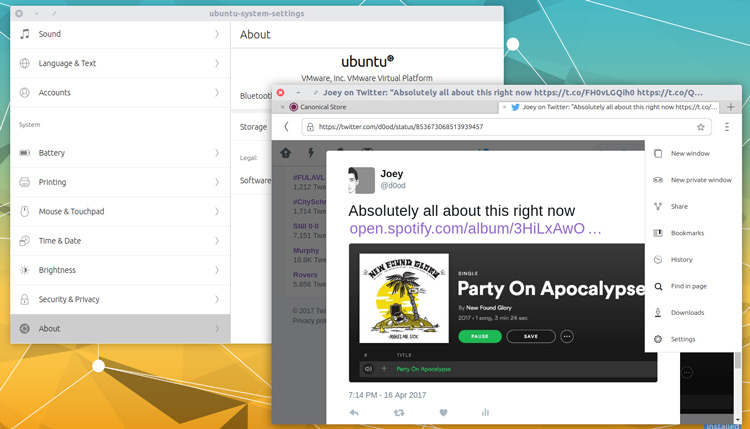Choose Find in page menu entry
Viewport: 750px width, 429px height.
(x=693, y=286)
